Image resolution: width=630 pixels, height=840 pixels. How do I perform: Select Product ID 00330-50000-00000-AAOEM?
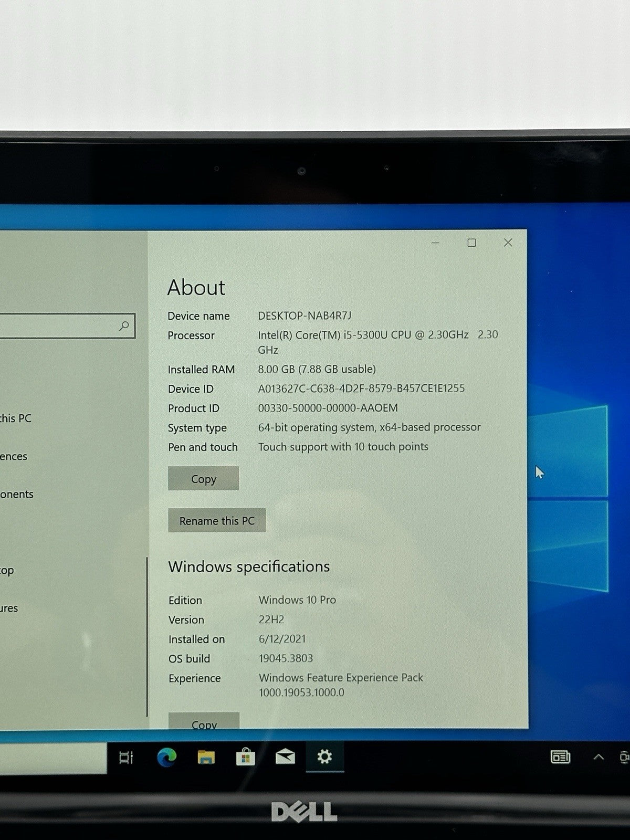(328, 408)
